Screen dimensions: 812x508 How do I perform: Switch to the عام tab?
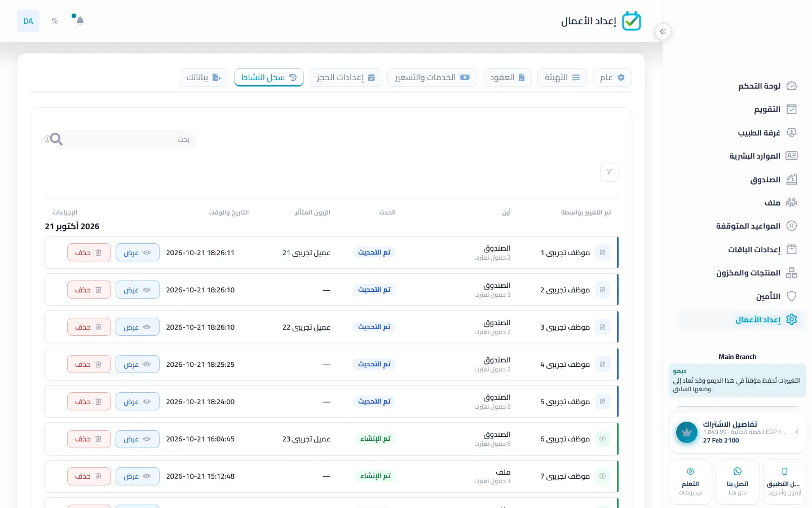pos(612,77)
